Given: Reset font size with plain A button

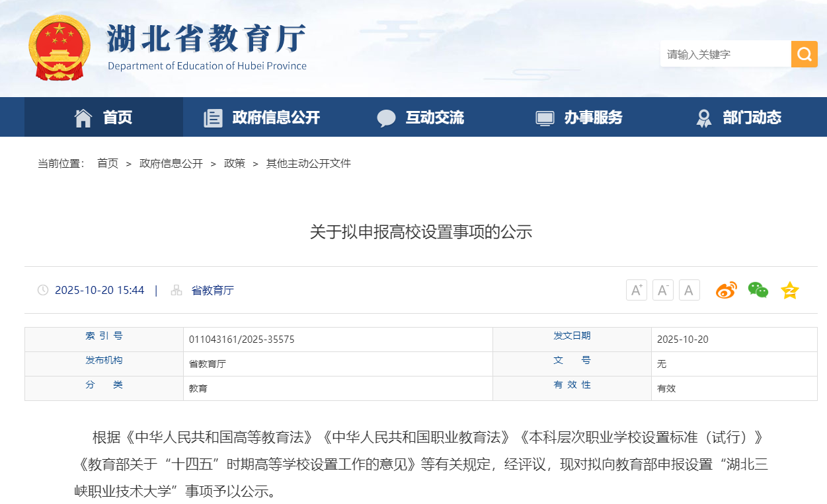Looking at the screenshot, I should click(689, 290).
